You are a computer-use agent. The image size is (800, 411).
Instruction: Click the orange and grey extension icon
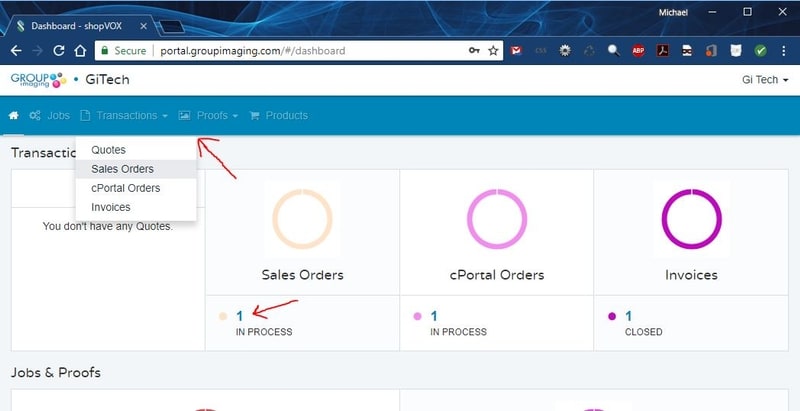tap(711, 50)
